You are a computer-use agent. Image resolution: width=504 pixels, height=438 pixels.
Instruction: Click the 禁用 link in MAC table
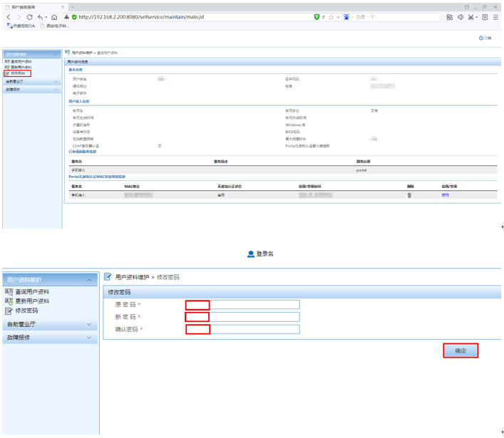(x=445, y=194)
